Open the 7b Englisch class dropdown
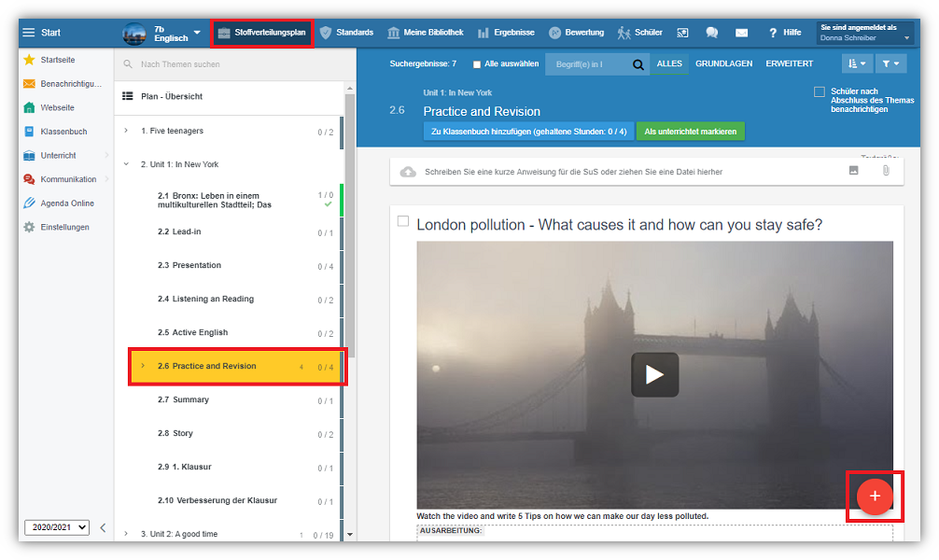Screen dimensions: 939x560 tap(177, 34)
